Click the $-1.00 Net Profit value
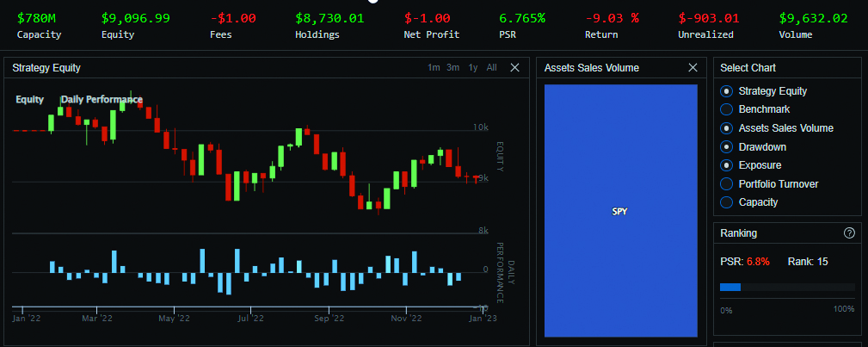Image resolution: width=868 pixels, height=347 pixels. 428,18
